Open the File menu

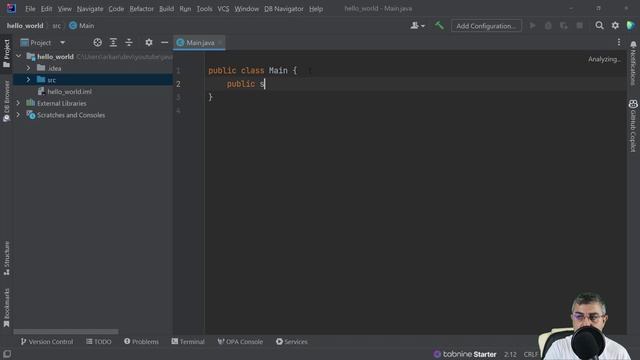click(x=30, y=9)
